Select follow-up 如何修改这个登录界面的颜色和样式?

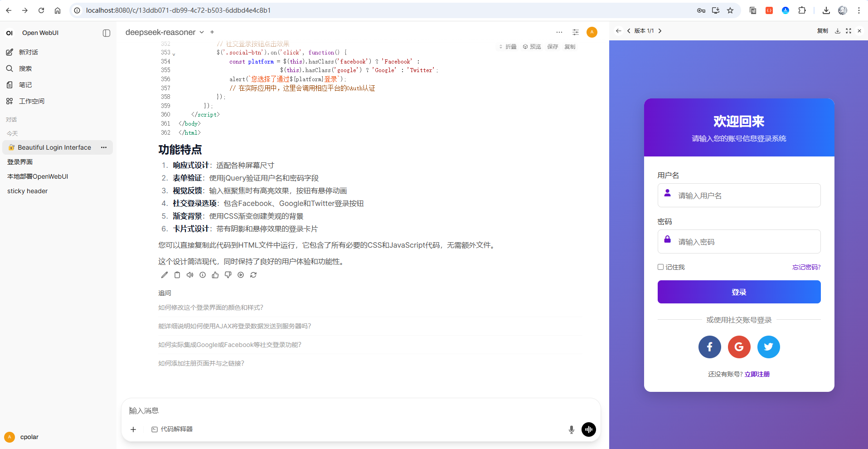tap(211, 307)
